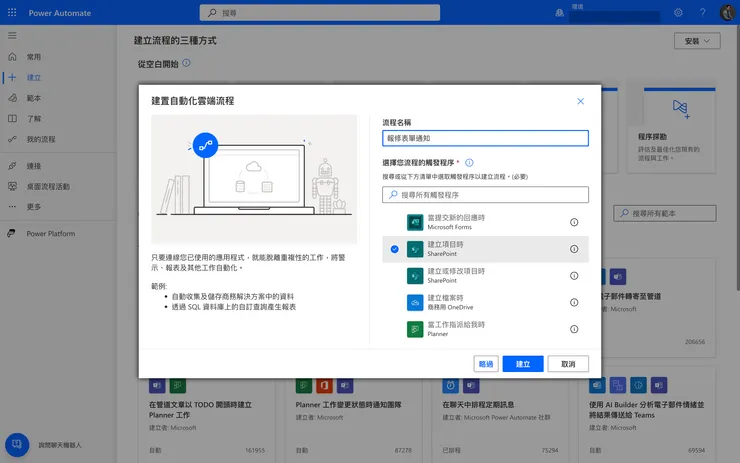The width and height of the screenshot is (740, 463).
Task: Show info for the 建立檔案時 trigger
Action: point(574,303)
